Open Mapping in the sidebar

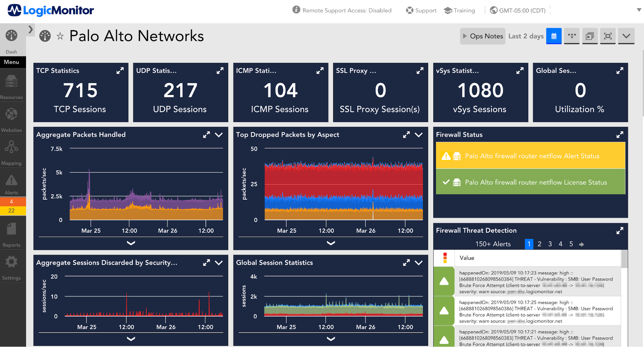point(12,153)
